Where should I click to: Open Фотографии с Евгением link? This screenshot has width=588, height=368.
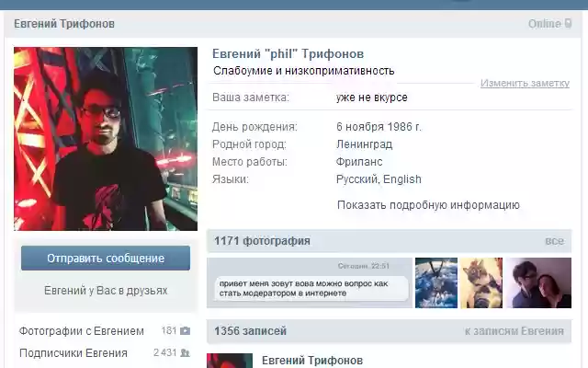[x=82, y=331]
